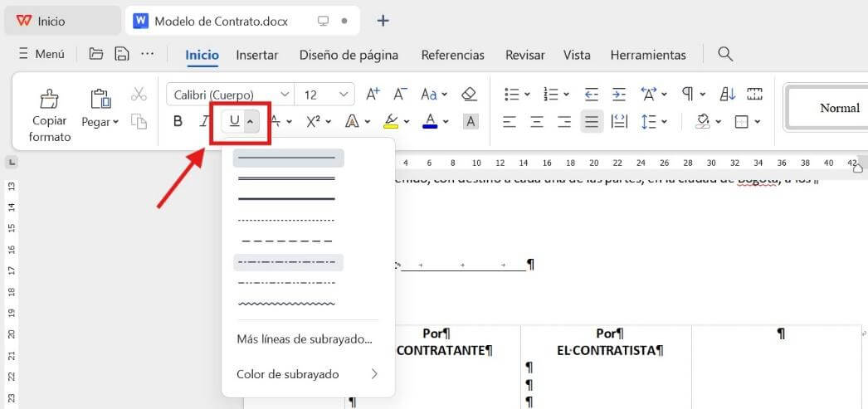Select the double line underline style
The height and width of the screenshot is (409, 868).
pos(287,178)
